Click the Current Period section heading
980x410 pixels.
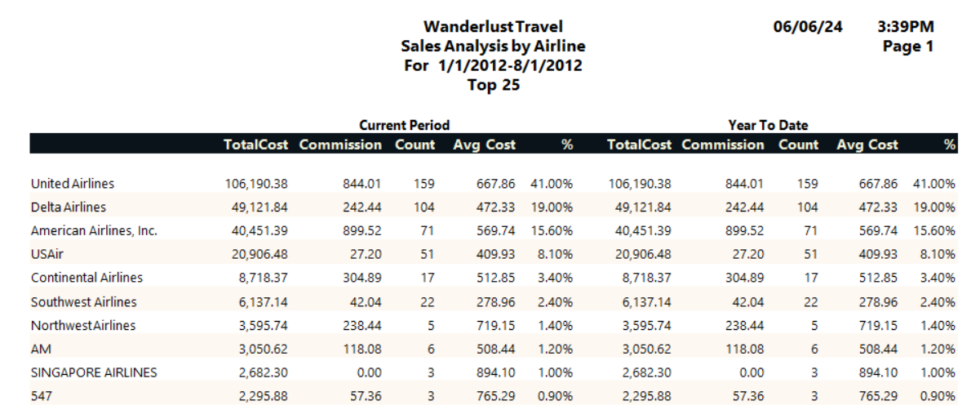click(x=405, y=125)
